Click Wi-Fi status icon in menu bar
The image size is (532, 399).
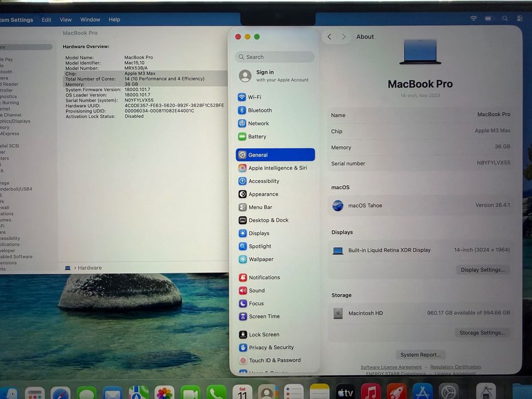pyautogui.click(x=473, y=18)
